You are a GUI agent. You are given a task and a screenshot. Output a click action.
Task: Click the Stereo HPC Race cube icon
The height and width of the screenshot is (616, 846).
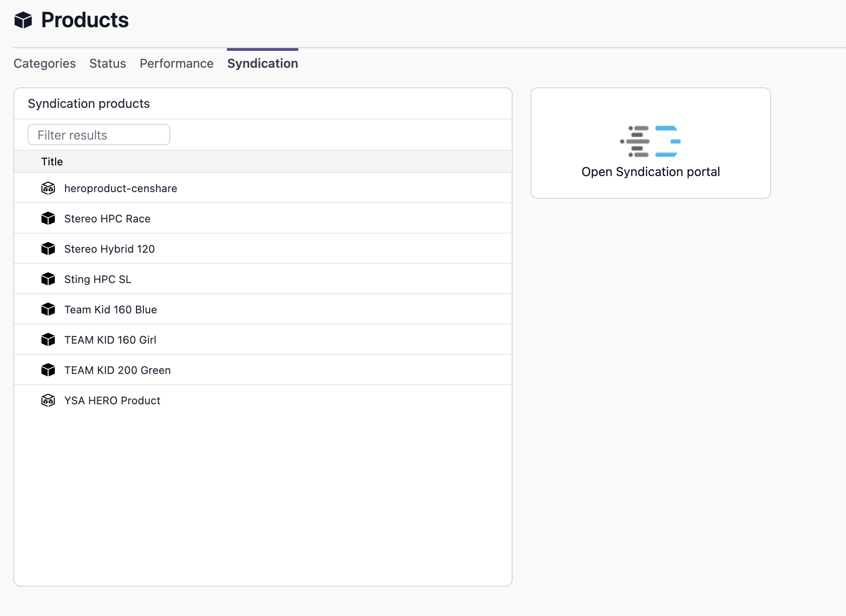(x=48, y=218)
